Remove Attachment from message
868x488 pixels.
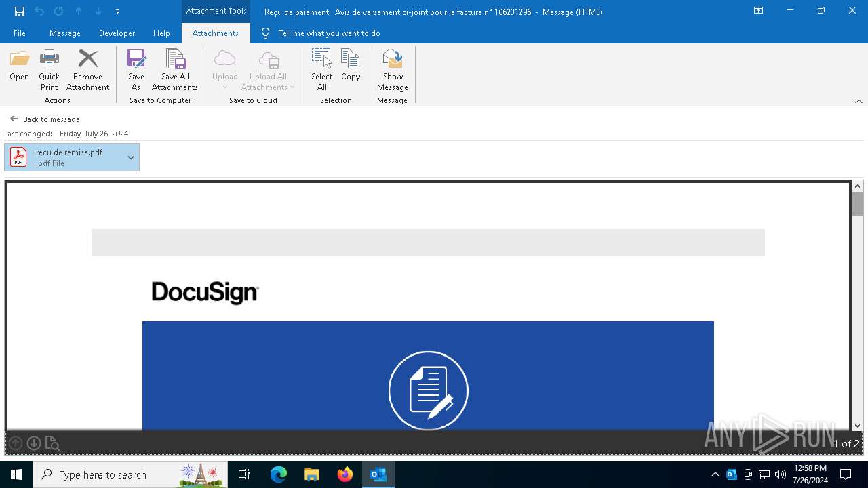click(87, 70)
